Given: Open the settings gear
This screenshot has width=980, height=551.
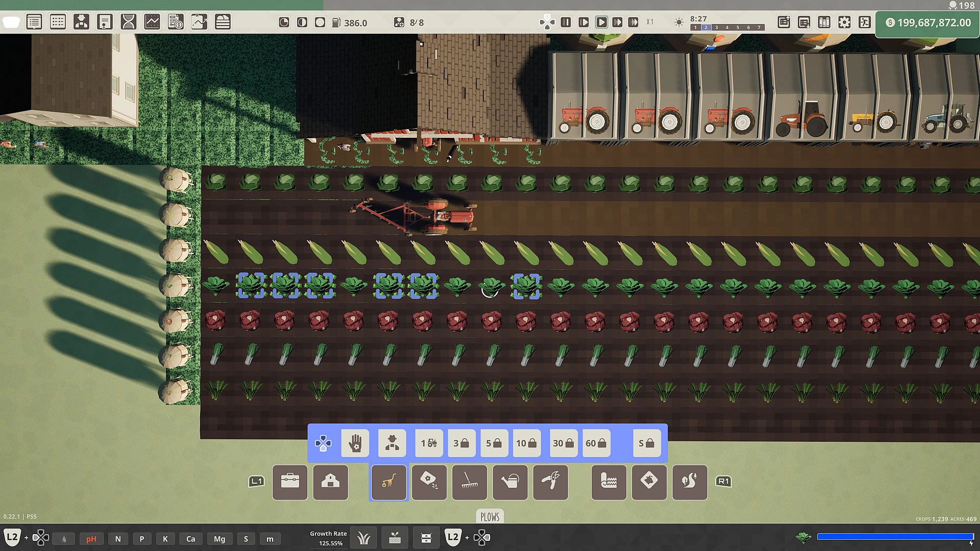Looking at the screenshot, I should tap(844, 22).
